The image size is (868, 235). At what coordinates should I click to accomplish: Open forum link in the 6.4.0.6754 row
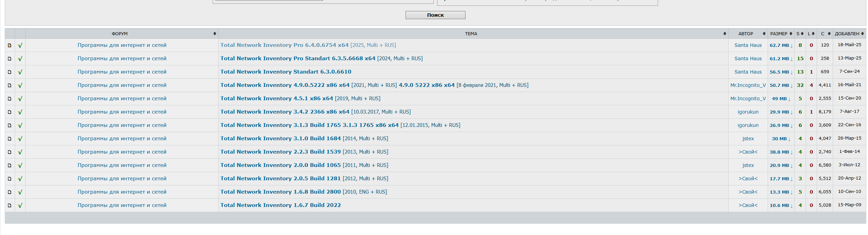pos(122,45)
